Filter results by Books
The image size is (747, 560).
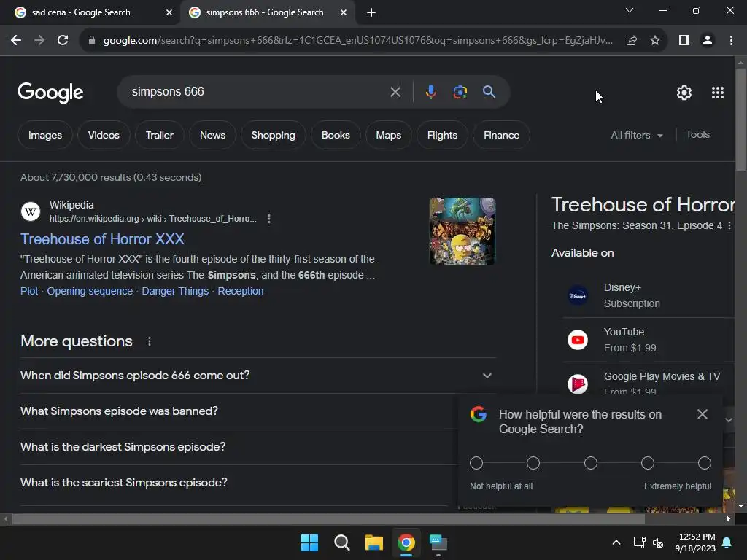click(x=336, y=135)
